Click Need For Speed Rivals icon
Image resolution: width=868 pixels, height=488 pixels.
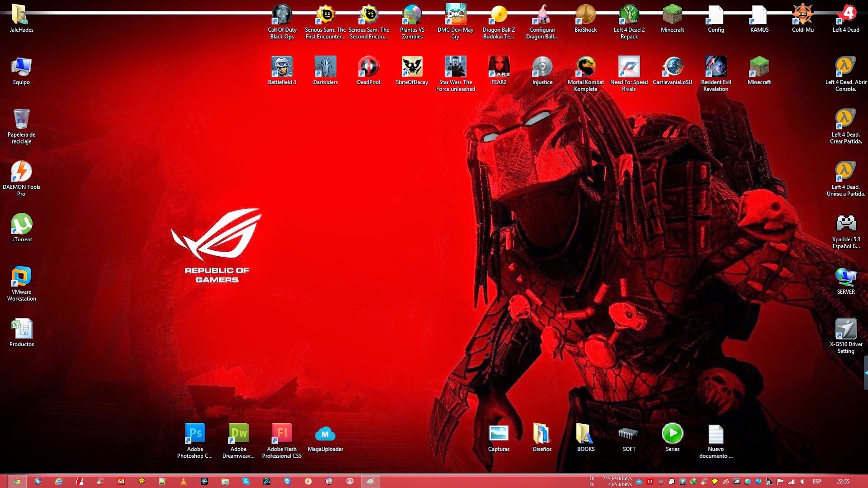pos(629,74)
